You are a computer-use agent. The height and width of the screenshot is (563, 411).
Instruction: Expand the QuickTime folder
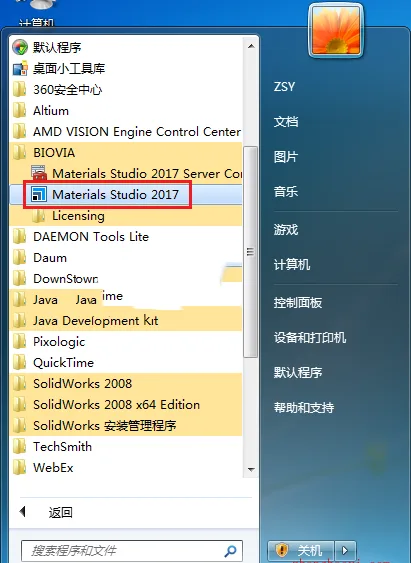tap(126, 363)
